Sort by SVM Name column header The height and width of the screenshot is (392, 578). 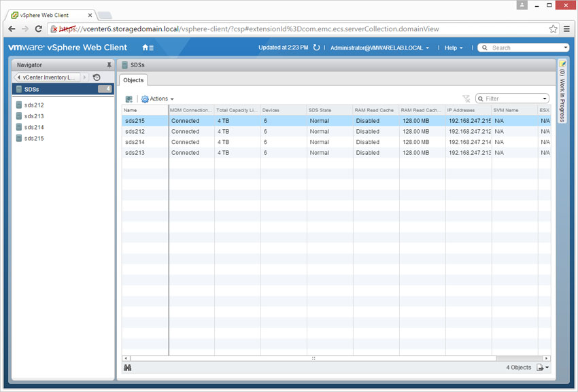(x=514, y=110)
